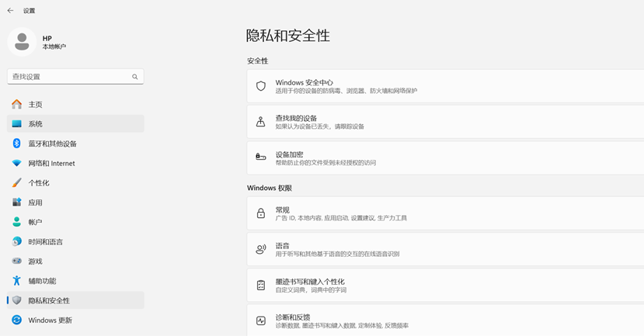Click the 语音 speech icon
Screen dimensions: 644x336
click(x=261, y=249)
